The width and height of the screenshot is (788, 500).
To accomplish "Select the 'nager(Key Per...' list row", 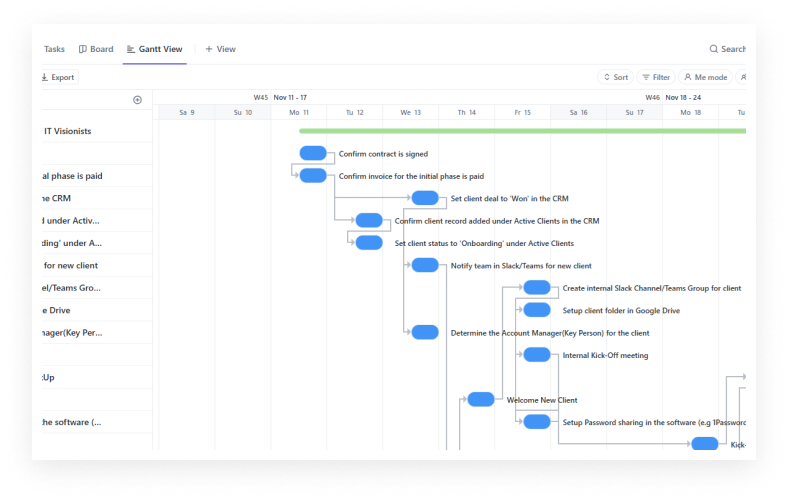I will 96,332.
